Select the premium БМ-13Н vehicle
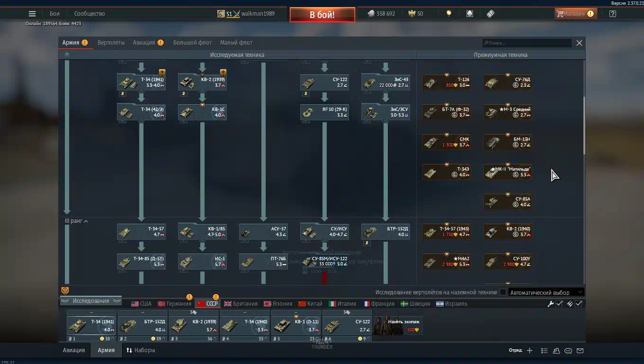Screen dimensions: 644x364 click(x=508, y=142)
